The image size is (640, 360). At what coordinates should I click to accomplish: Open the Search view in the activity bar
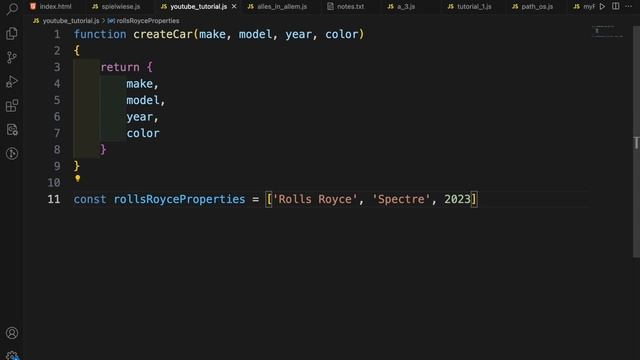pos(12,9)
